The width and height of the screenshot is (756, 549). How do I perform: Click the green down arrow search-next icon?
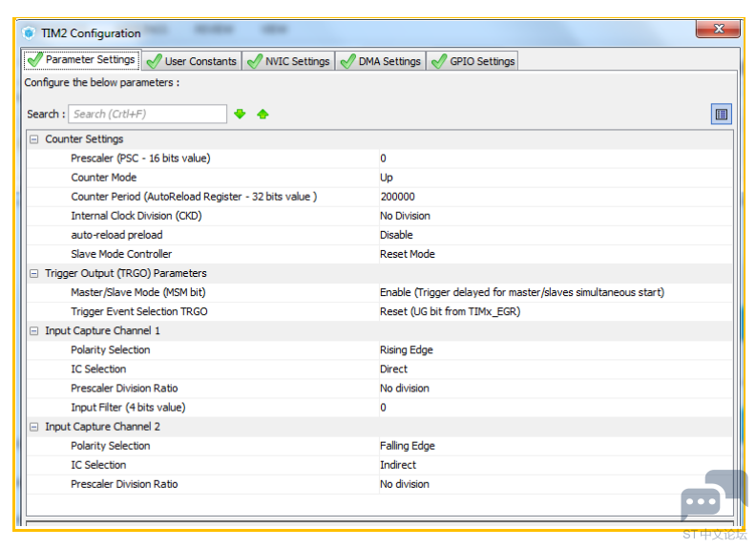pos(240,114)
